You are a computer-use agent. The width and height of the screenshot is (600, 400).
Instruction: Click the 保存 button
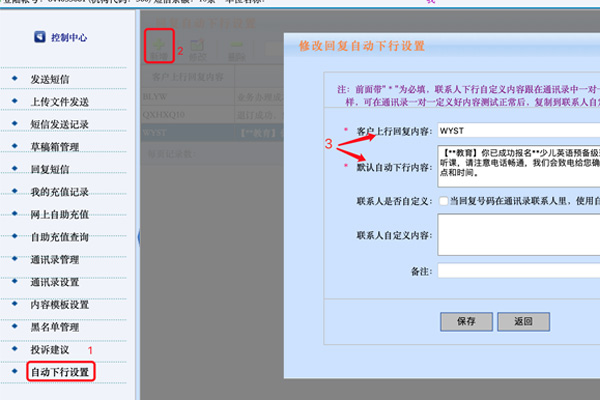pos(466,322)
